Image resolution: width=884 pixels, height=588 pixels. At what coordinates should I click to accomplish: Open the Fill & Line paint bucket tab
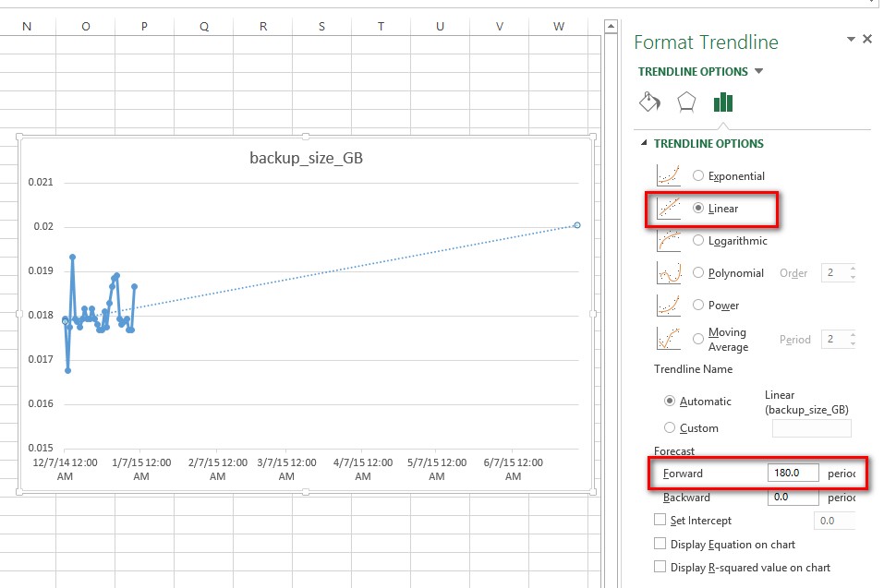(649, 102)
